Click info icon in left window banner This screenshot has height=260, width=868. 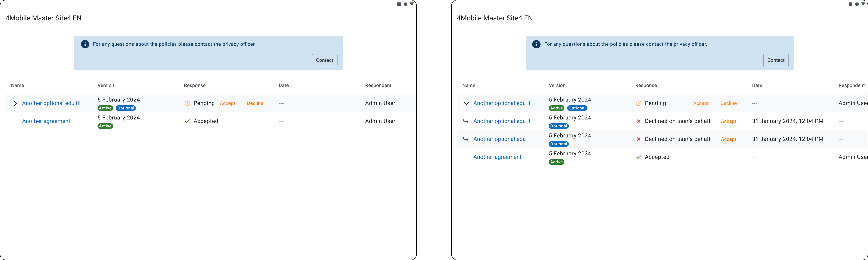click(x=85, y=44)
